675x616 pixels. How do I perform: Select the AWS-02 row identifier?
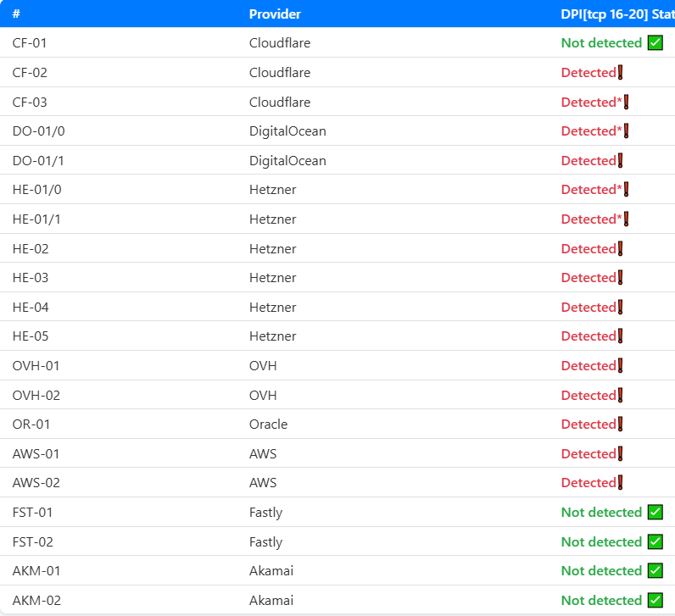[x=36, y=483]
